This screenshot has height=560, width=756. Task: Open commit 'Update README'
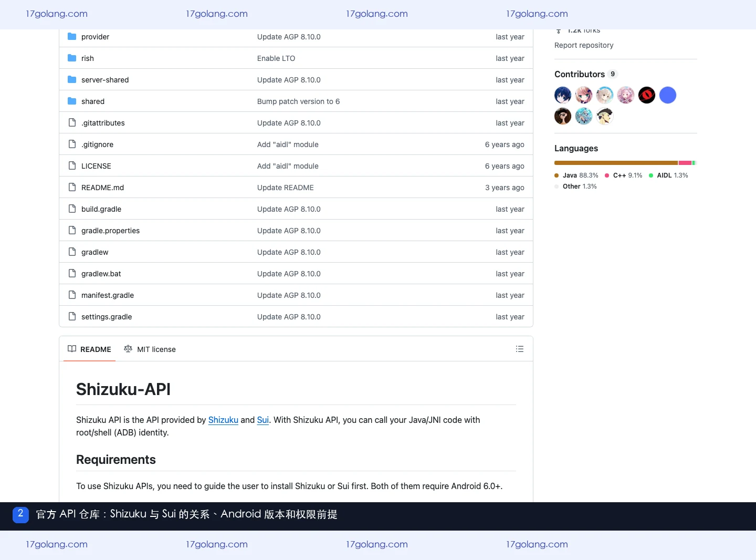coord(286,188)
